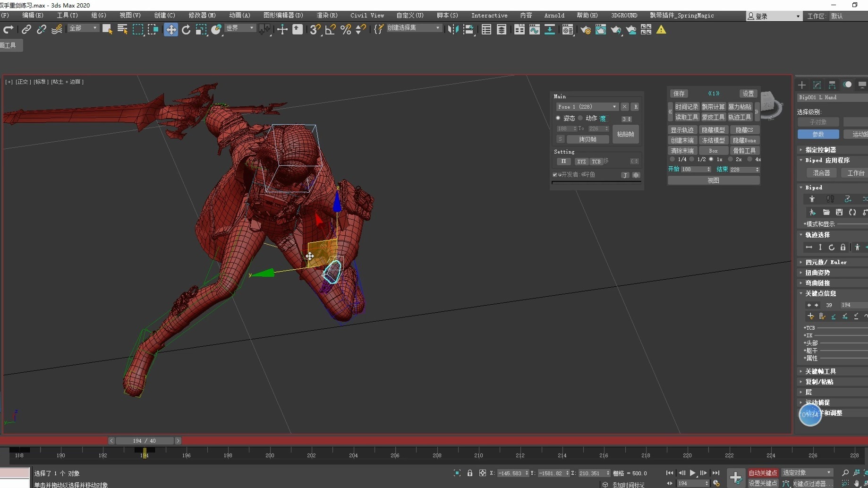
Task: Click the 隐藏模型 button
Action: pos(713,130)
